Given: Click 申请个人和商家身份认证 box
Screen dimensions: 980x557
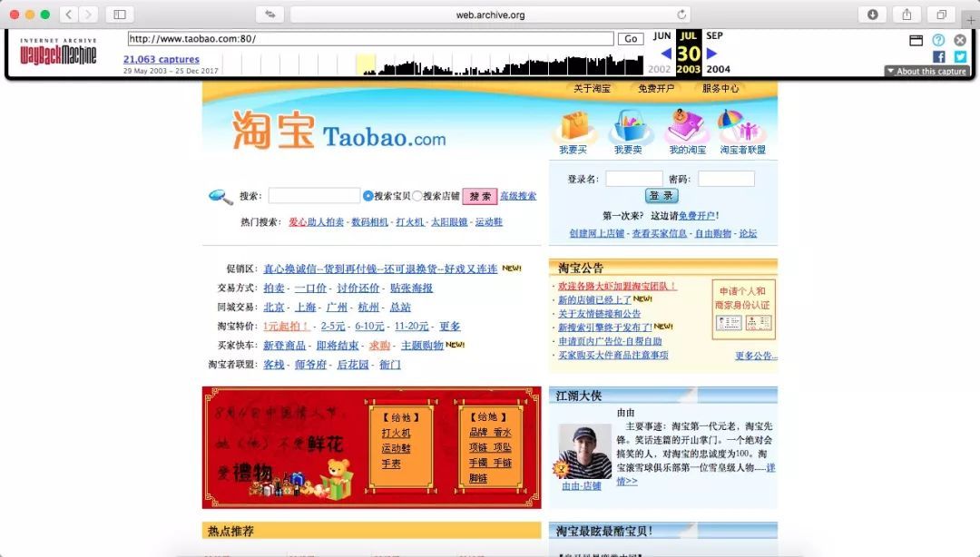Looking at the screenshot, I should point(743,309).
